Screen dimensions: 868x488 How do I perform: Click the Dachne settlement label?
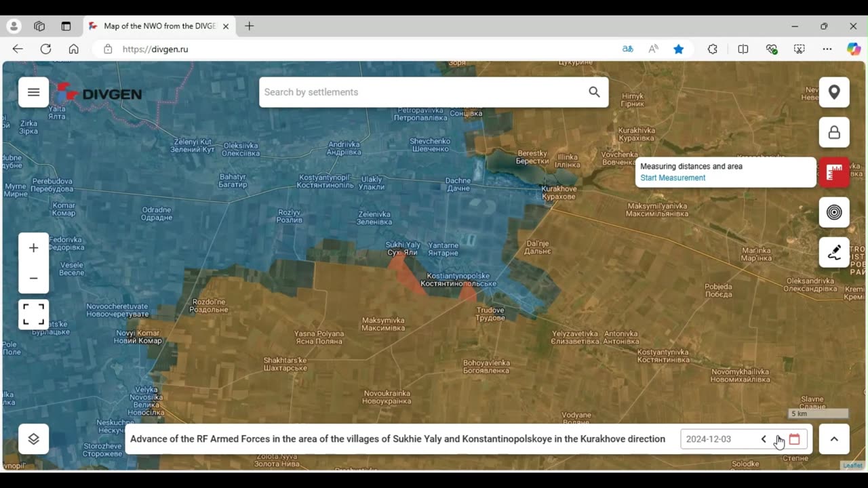pos(458,184)
